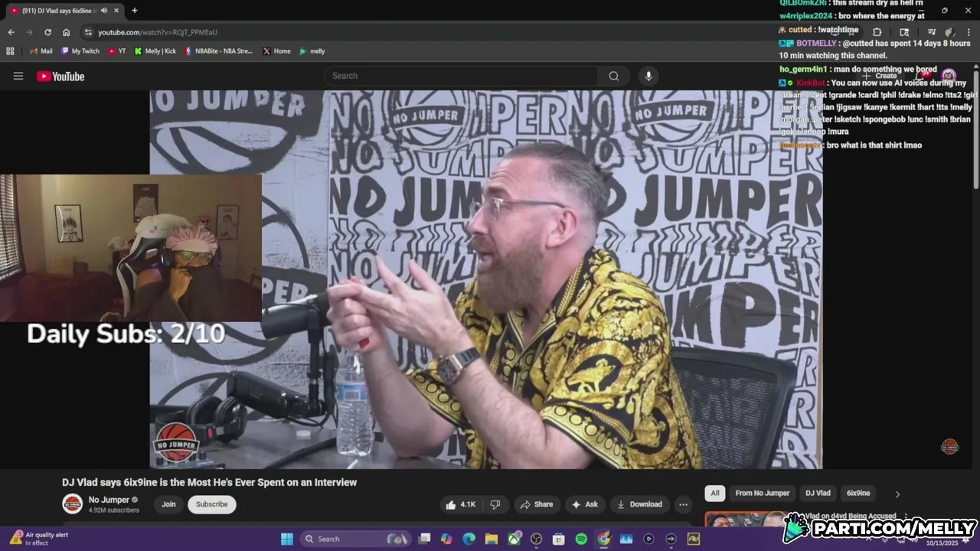Go to the YouTube home logo
This screenshot has width=980, height=551.
pyautogui.click(x=60, y=76)
